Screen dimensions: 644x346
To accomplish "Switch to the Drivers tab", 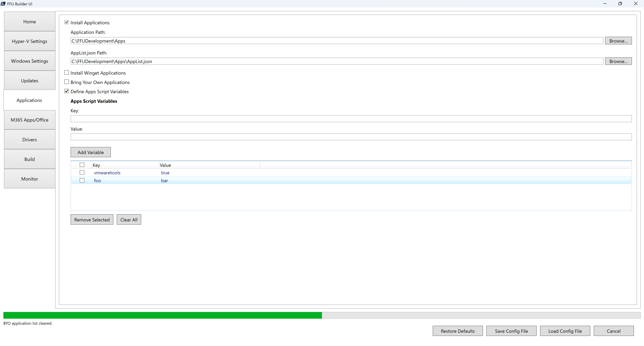I will coord(30,140).
